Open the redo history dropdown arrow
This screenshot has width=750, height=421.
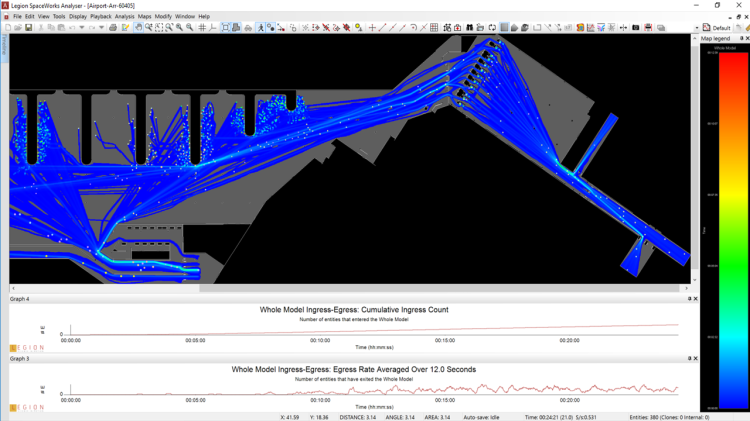[x=100, y=28]
